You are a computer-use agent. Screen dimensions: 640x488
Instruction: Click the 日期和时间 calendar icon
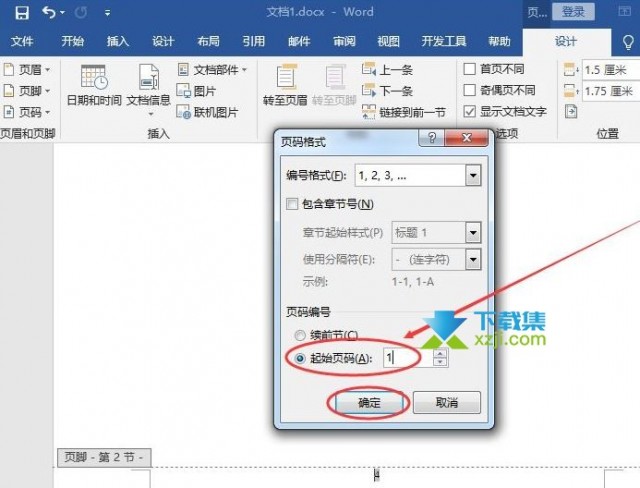94,77
